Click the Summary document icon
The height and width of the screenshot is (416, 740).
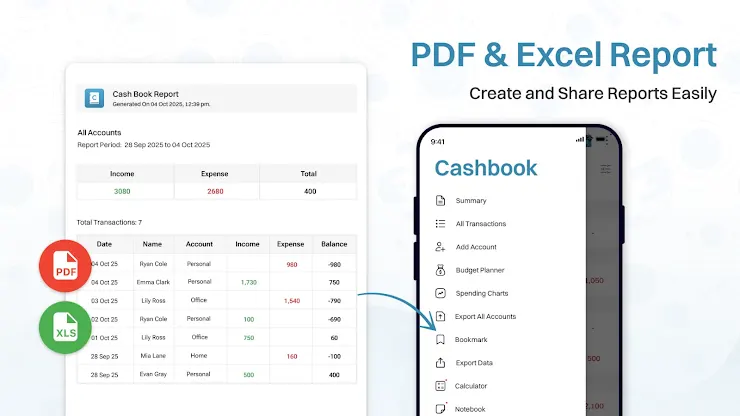click(x=440, y=200)
